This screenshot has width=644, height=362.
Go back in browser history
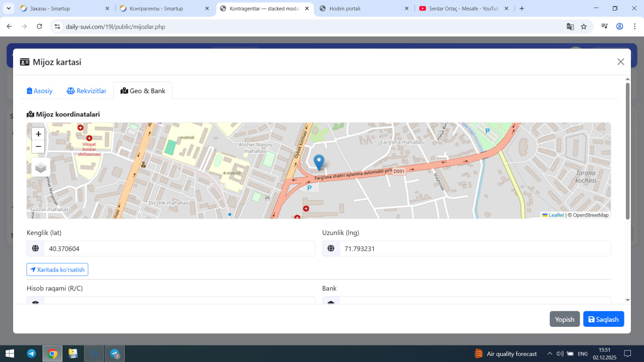(9, 27)
